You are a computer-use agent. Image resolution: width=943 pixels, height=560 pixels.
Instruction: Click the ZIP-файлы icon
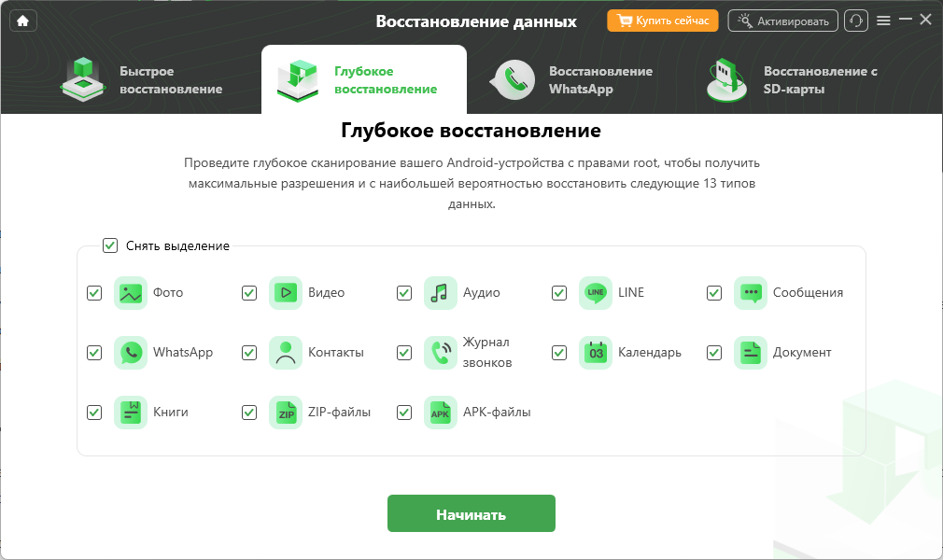(x=286, y=413)
